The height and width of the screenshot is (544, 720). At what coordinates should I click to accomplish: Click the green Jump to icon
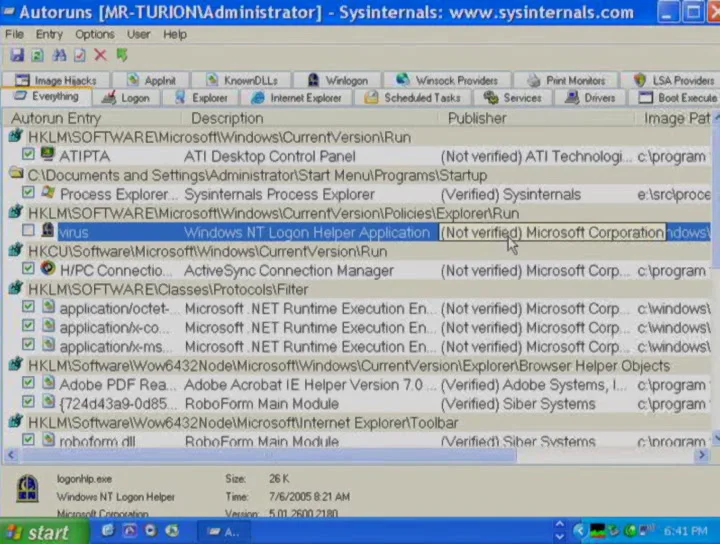[121, 55]
